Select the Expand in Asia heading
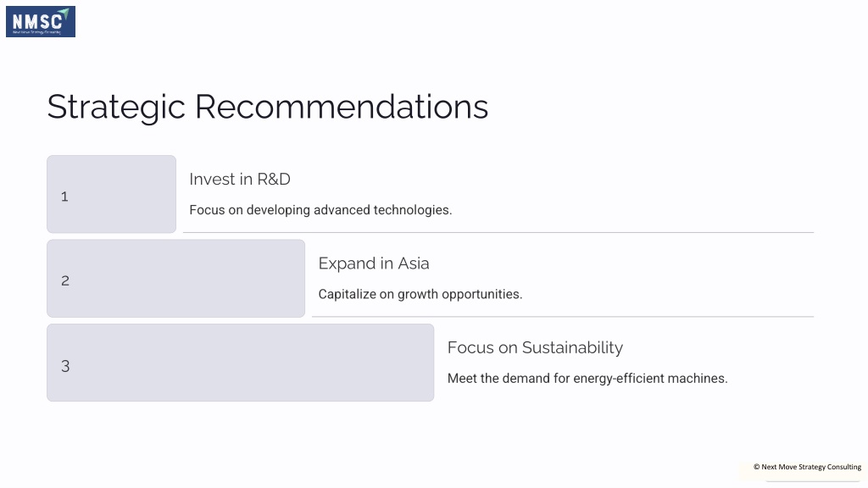868x488 pixels. point(374,263)
